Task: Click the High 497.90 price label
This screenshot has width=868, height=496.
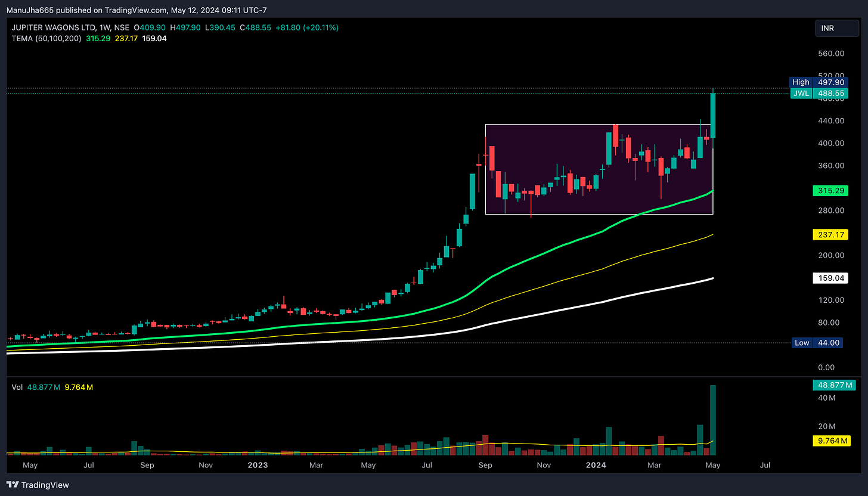Action: point(819,82)
